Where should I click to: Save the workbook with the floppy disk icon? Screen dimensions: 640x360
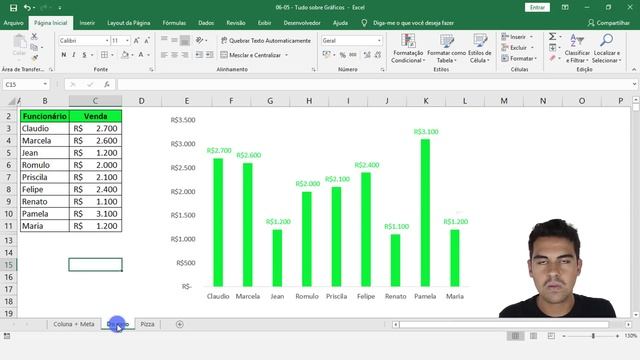pos(13,7)
